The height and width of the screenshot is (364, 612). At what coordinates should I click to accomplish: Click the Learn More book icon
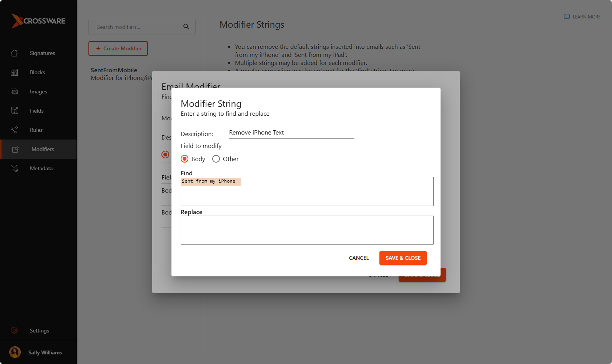coord(567,17)
